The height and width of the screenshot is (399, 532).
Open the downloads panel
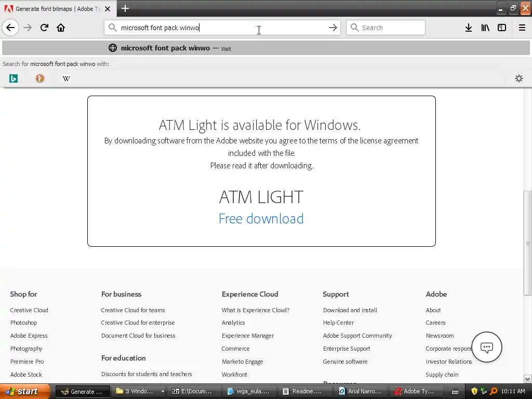coord(469,28)
